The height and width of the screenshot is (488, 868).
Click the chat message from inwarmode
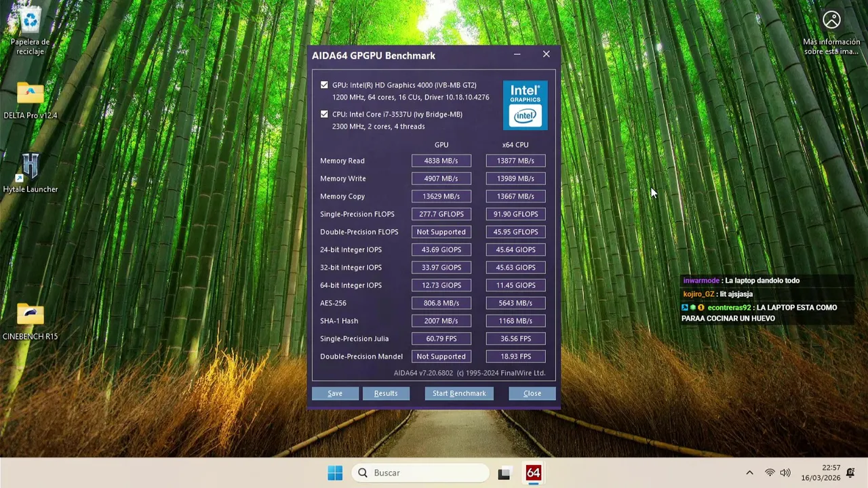741,281
